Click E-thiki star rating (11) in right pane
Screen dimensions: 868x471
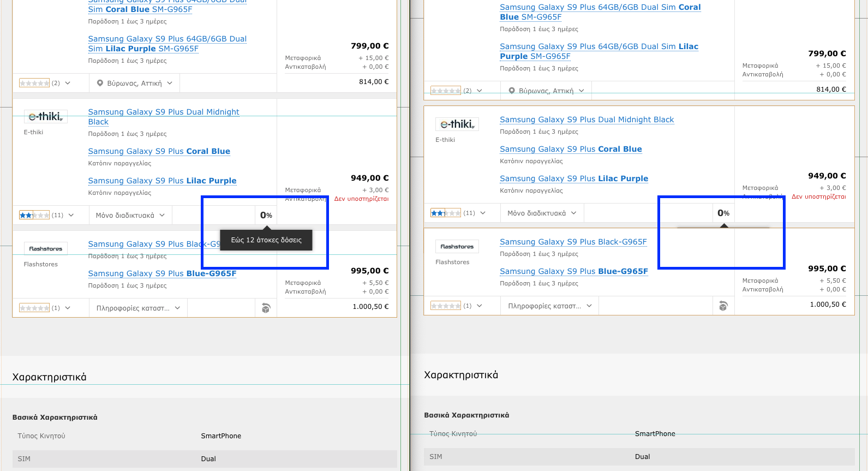pyautogui.click(x=446, y=213)
